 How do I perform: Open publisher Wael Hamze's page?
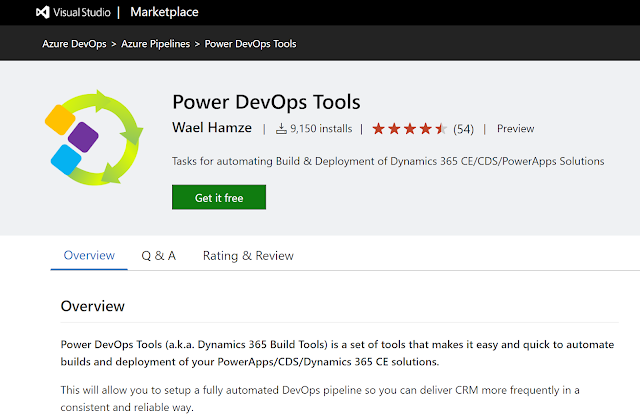coord(213,129)
